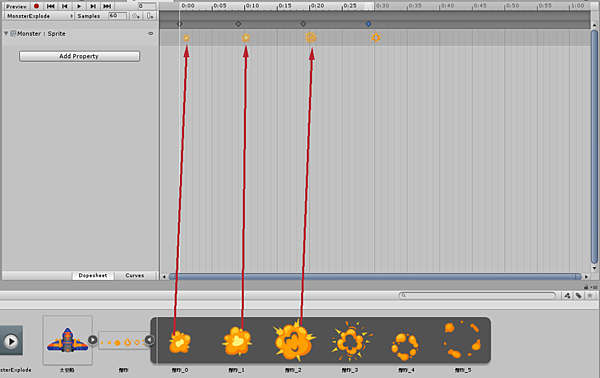Screen dimensions: 600x378
Task: Click the timeline horizontal scrollbar
Action: 375,276
